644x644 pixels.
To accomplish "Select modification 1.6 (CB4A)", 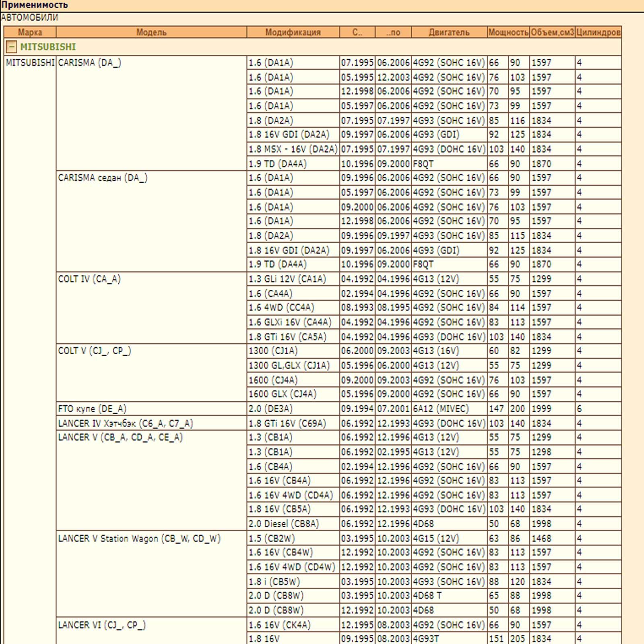I will click(x=293, y=466).
